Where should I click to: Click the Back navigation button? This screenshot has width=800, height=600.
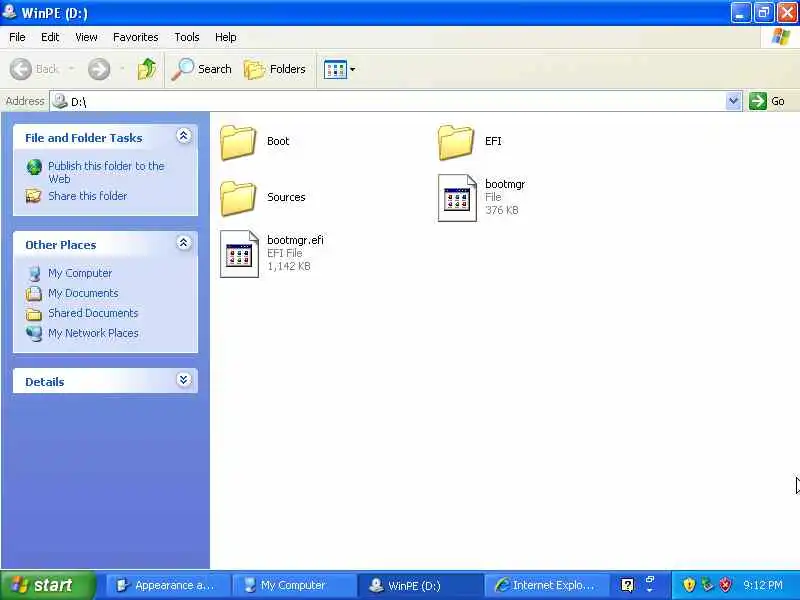pyautogui.click(x=34, y=69)
